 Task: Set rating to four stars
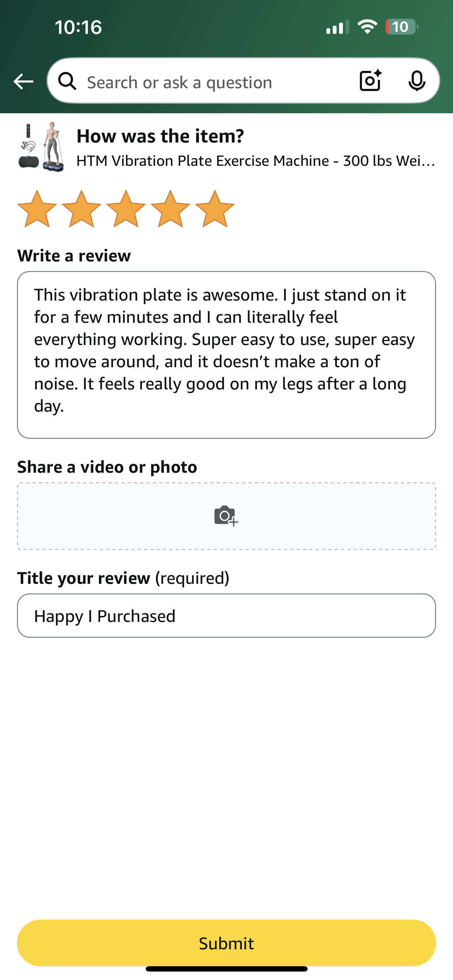(x=170, y=209)
